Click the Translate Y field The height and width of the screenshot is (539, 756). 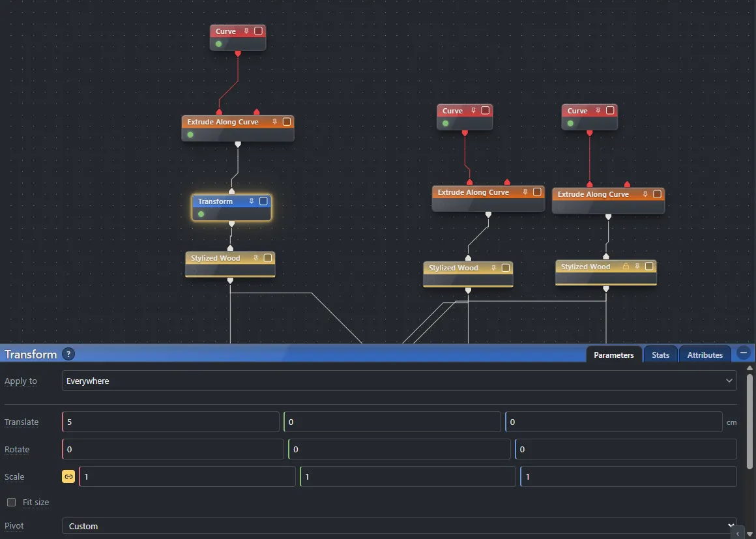click(x=392, y=422)
